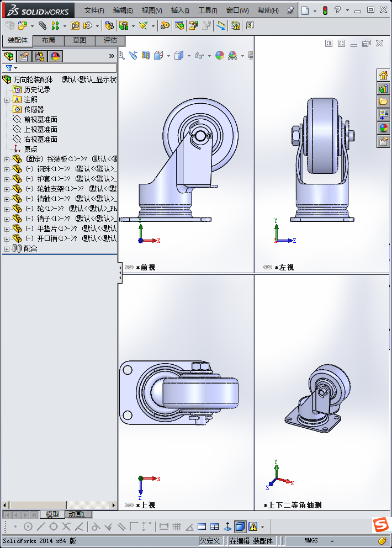Image resolution: width=392 pixels, height=548 pixels.
Task: Select 历史记录 in the tree
Action: 37,90
